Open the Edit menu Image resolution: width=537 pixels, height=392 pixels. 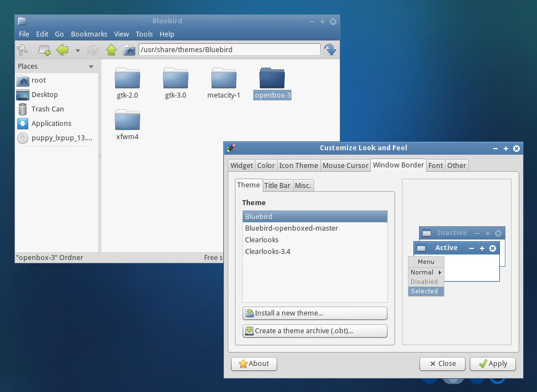tap(42, 34)
